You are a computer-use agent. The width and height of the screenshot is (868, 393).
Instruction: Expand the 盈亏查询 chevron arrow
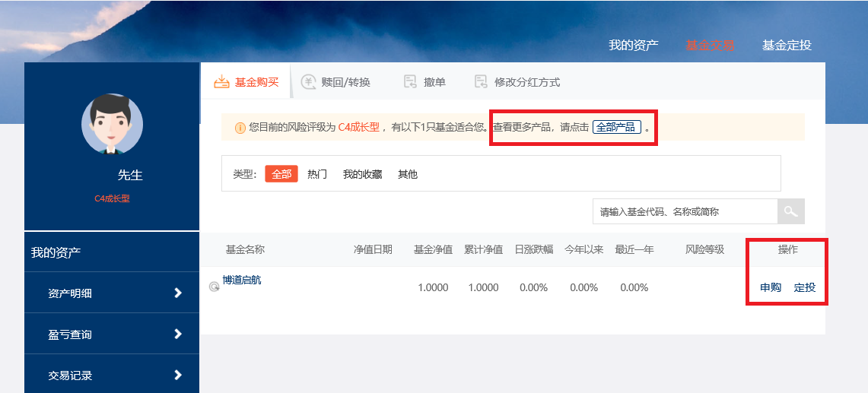point(178,334)
